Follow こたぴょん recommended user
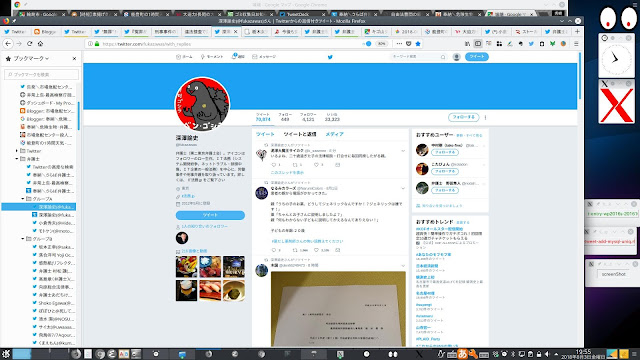The width and height of the screenshot is (640, 360). coord(444,171)
